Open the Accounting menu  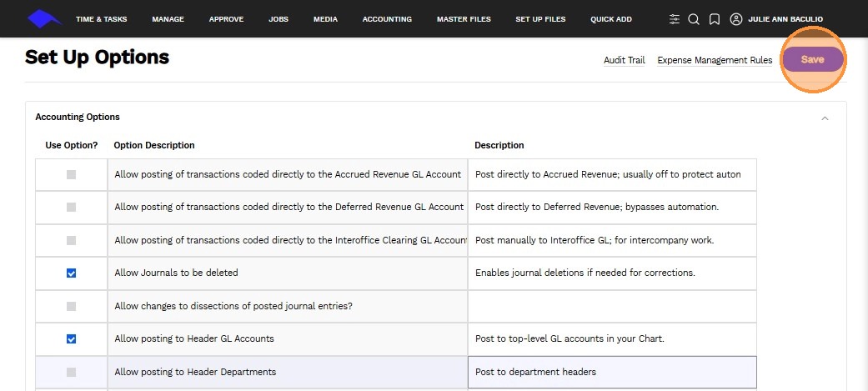click(x=387, y=19)
